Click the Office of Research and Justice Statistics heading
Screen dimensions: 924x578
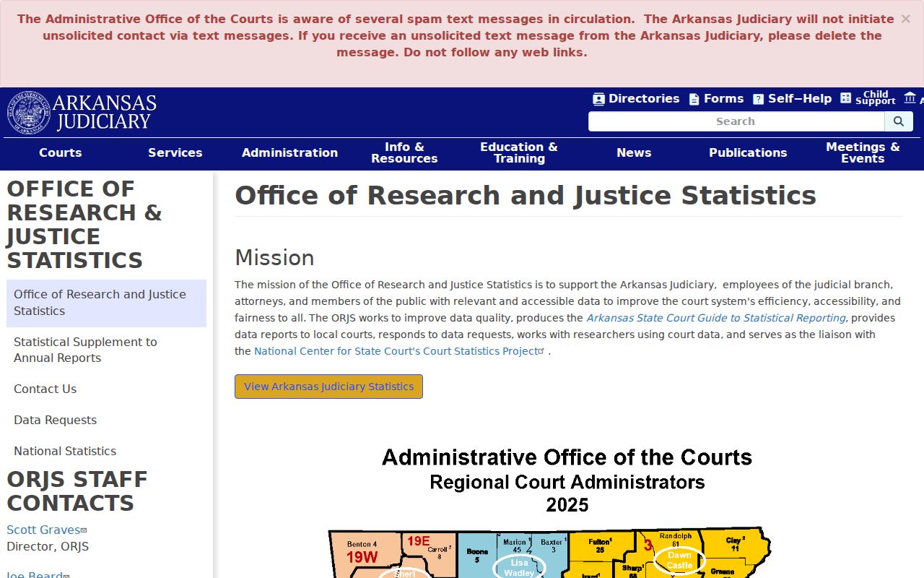(x=526, y=196)
